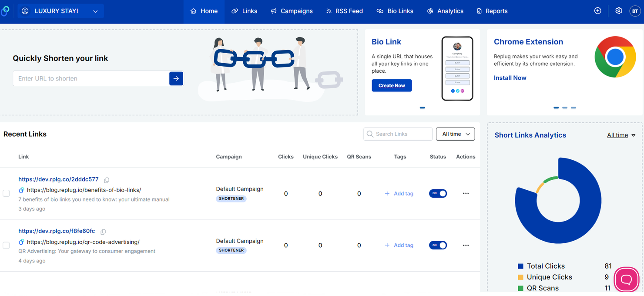644x296 pixels.
Task: Click the Unique Clicks column header
Action: (320, 157)
